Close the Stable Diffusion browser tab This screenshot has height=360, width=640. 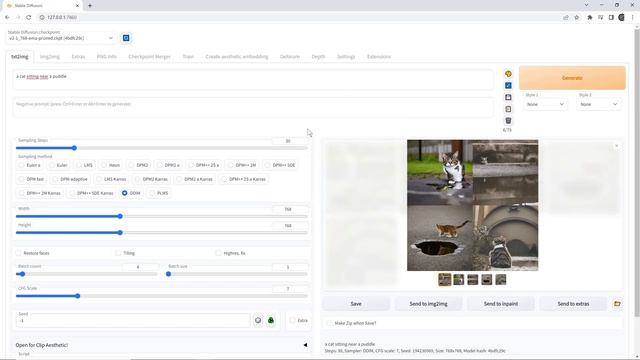click(x=77, y=6)
